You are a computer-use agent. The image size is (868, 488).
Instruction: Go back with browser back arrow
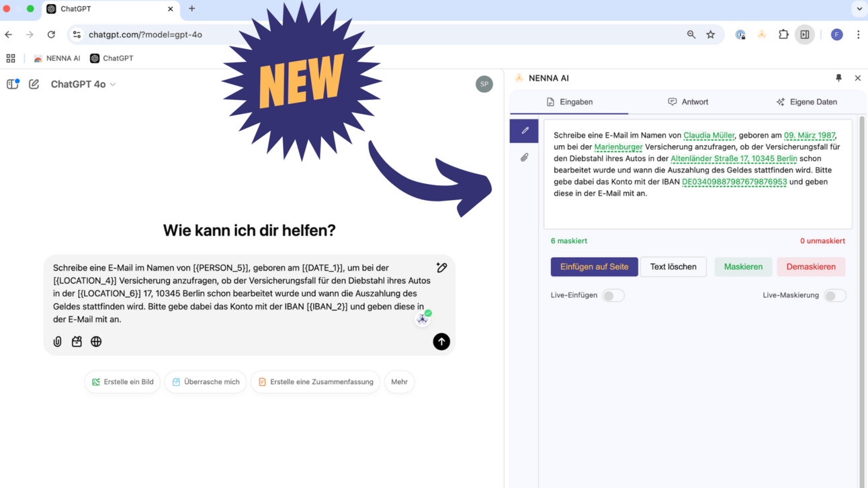tap(9, 34)
